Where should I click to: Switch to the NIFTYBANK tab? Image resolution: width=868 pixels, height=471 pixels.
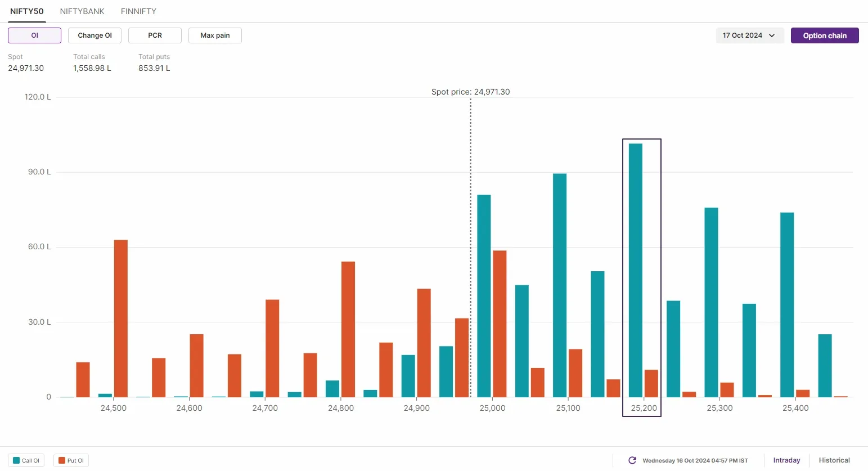pos(82,11)
